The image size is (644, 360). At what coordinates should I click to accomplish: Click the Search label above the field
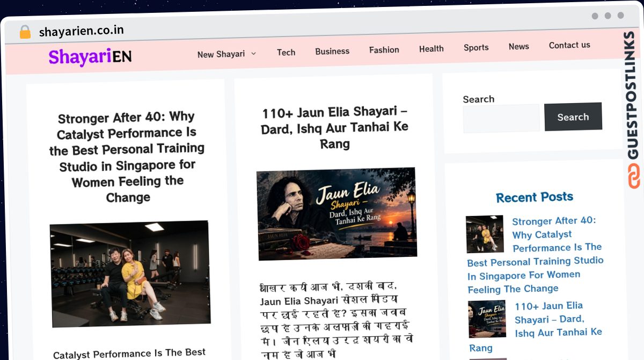pyautogui.click(x=479, y=99)
